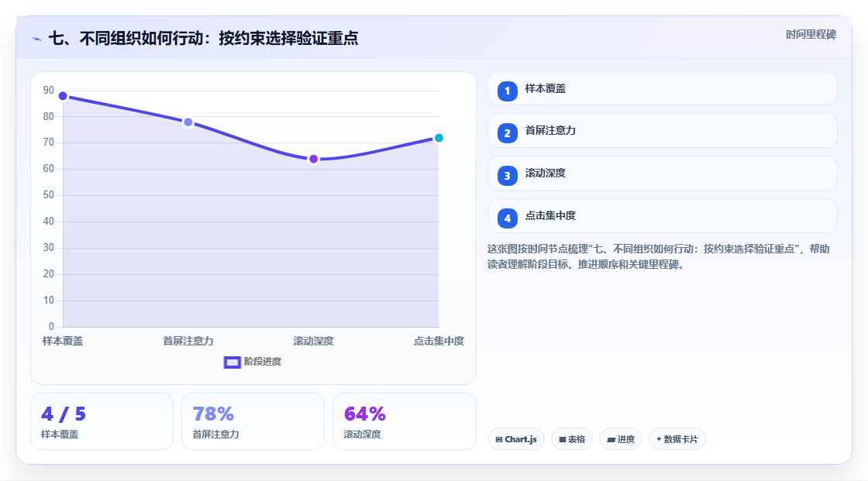Select the 点击集中度 milestone row
Image resolution: width=868 pixels, height=481 pixels.
[x=662, y=216]
